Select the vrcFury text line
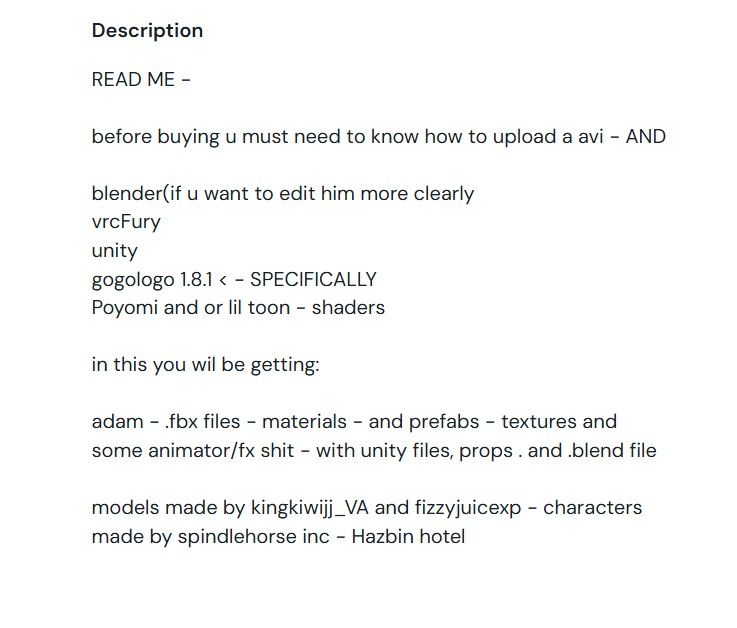The image size is (737, 628). pos(126,222)
